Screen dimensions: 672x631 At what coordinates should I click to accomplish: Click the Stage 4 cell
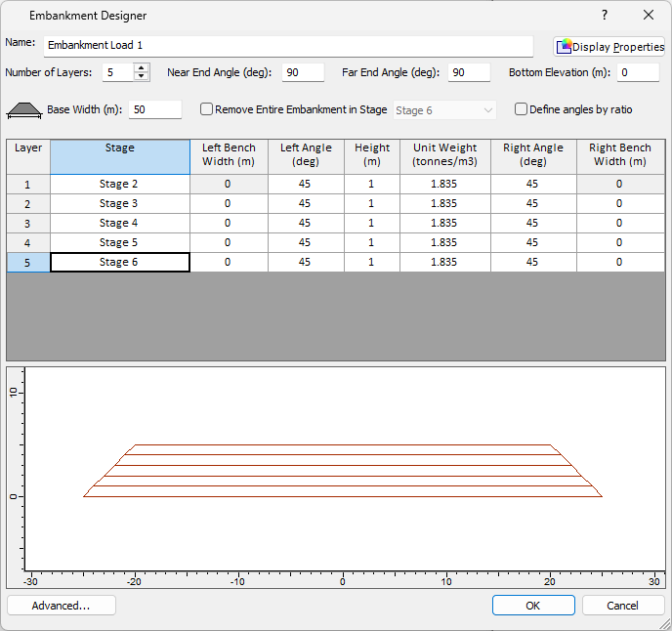tap(120, 224)
